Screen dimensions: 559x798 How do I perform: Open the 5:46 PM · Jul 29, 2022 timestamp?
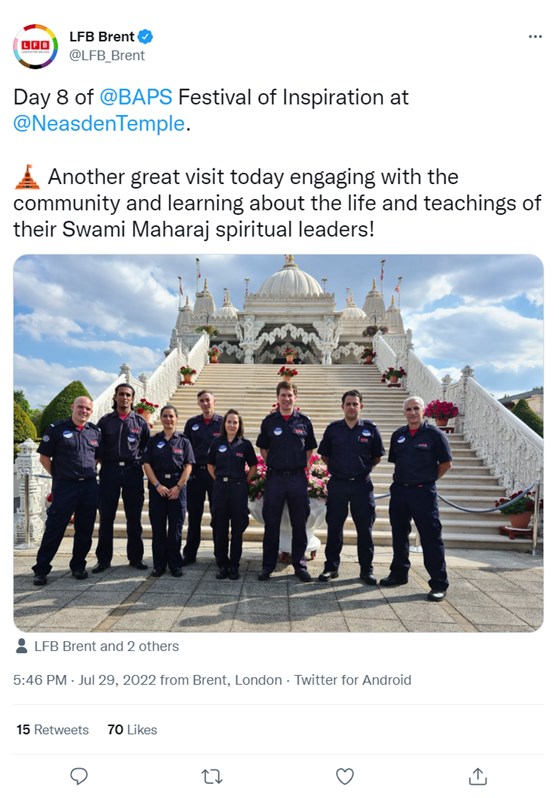click(85, 680)
